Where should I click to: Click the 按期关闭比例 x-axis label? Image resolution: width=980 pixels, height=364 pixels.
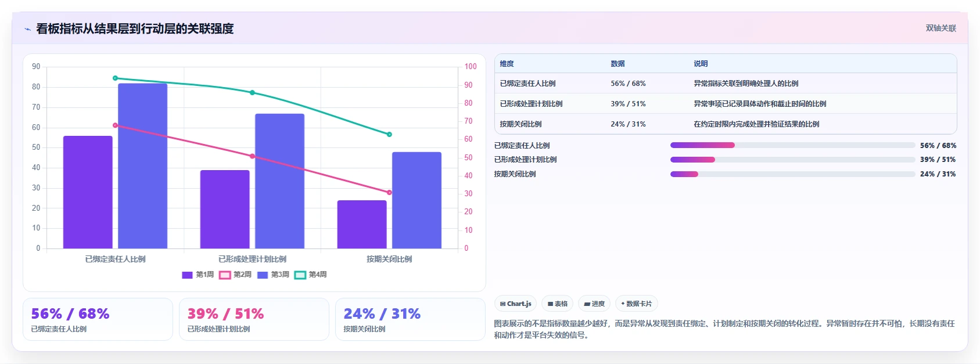(389, 259)
